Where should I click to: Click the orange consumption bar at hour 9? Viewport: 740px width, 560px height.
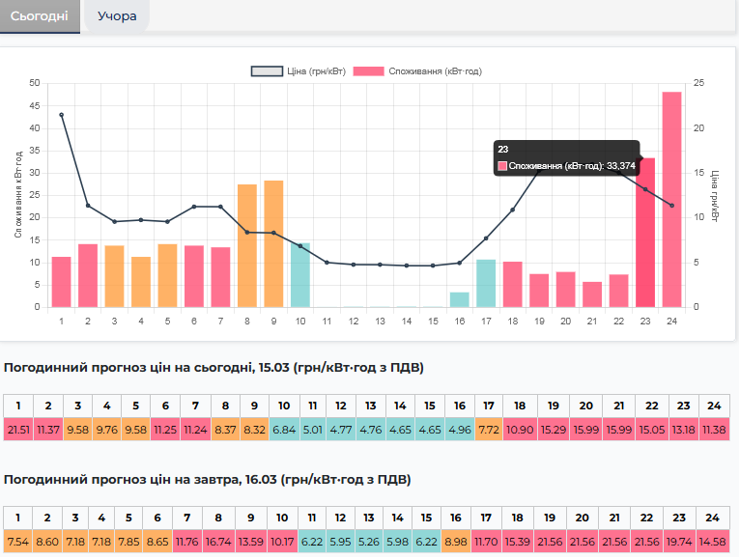coord(273,244)
